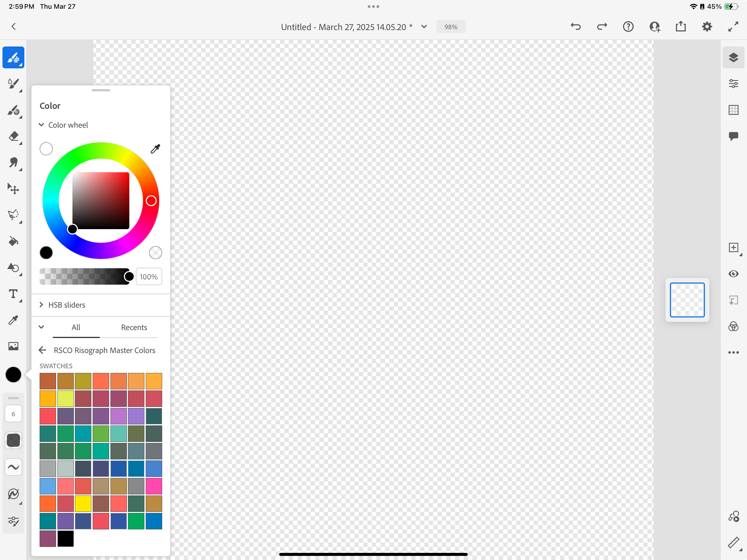747x560 pixels.
Task: Pick the bright yellow swatch
Action: pos(83,504)
